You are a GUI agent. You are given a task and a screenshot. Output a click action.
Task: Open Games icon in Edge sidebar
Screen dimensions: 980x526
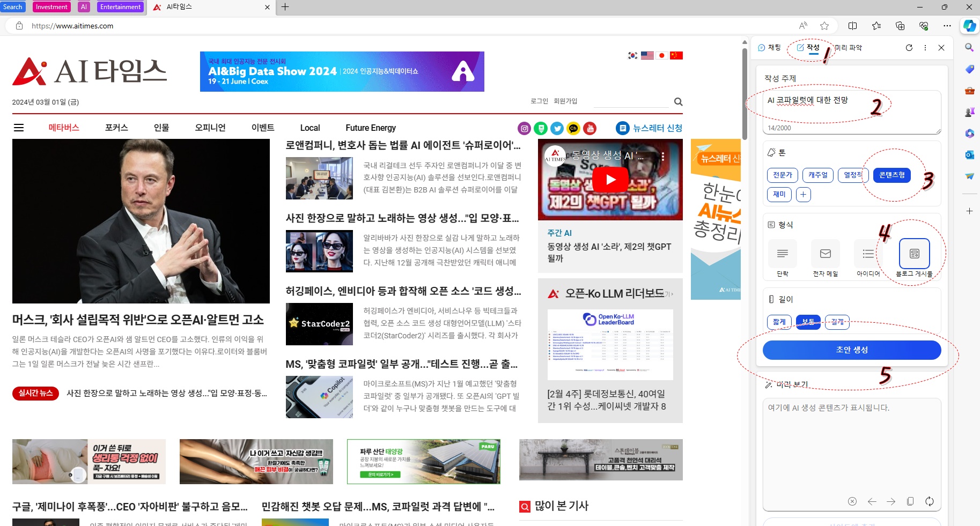point(969,112)
